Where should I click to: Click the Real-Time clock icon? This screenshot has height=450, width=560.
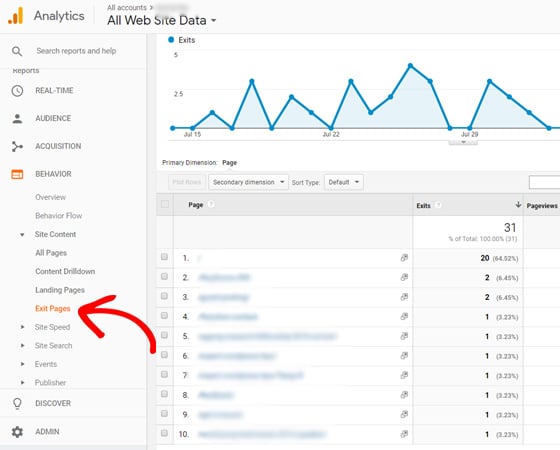(x=17, y=91)
